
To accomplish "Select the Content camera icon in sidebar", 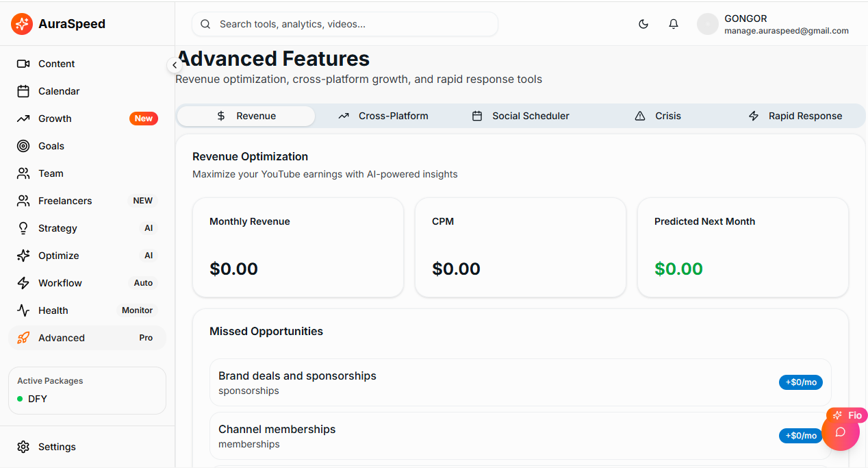I will click(x=24, y=63).
